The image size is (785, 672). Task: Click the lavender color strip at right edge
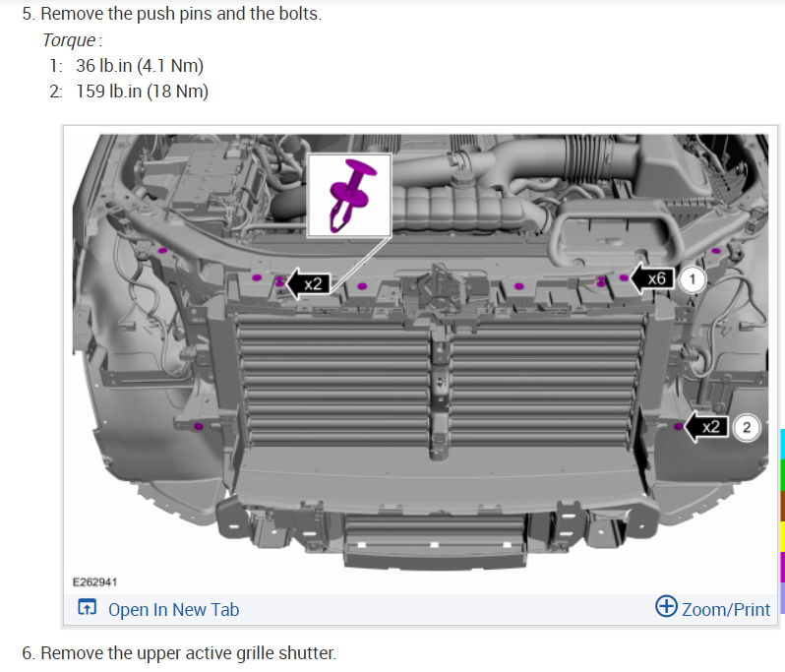782,598
